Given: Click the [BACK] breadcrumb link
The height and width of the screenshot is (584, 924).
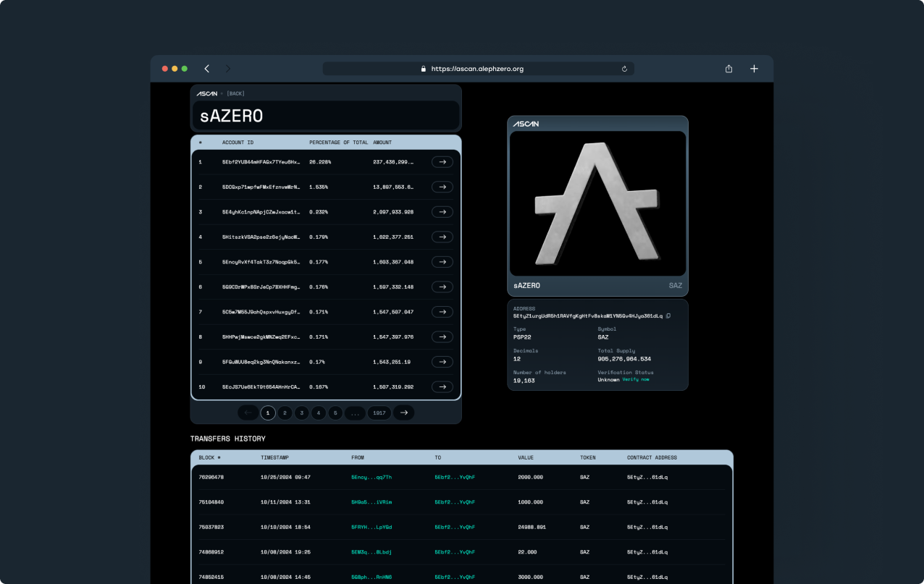Looking at the screenshot, I should pyautogui.click(x=235, y=93).
